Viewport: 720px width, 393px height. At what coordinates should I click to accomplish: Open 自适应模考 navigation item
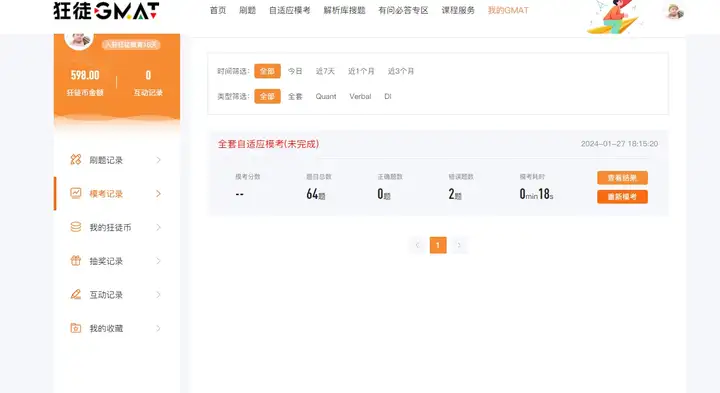click(289, 10)
